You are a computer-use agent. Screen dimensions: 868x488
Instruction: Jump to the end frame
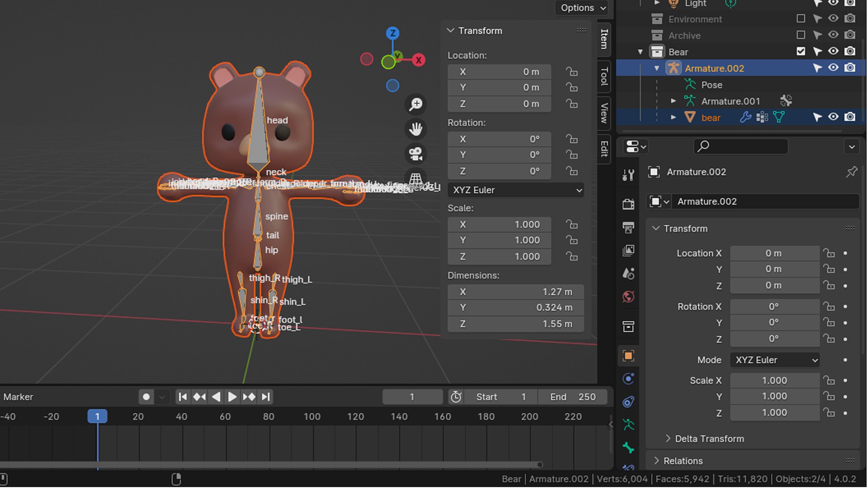(266, 397)
